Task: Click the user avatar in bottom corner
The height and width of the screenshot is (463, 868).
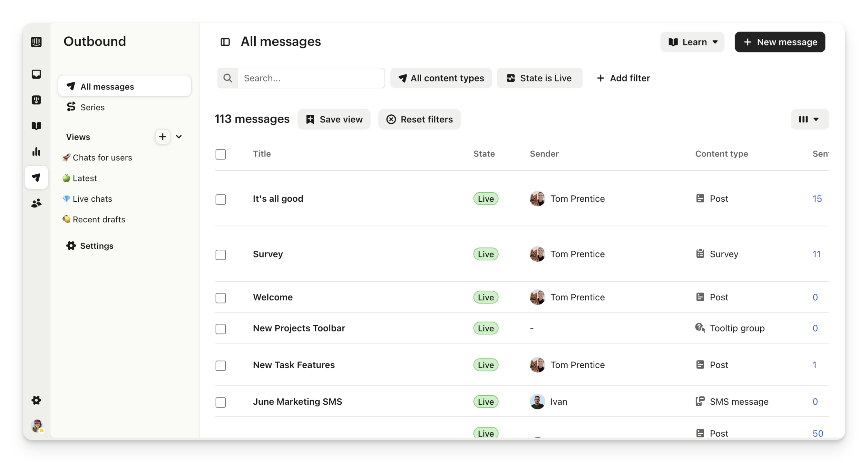Action: pyautogui.click(x=37, y=426)
